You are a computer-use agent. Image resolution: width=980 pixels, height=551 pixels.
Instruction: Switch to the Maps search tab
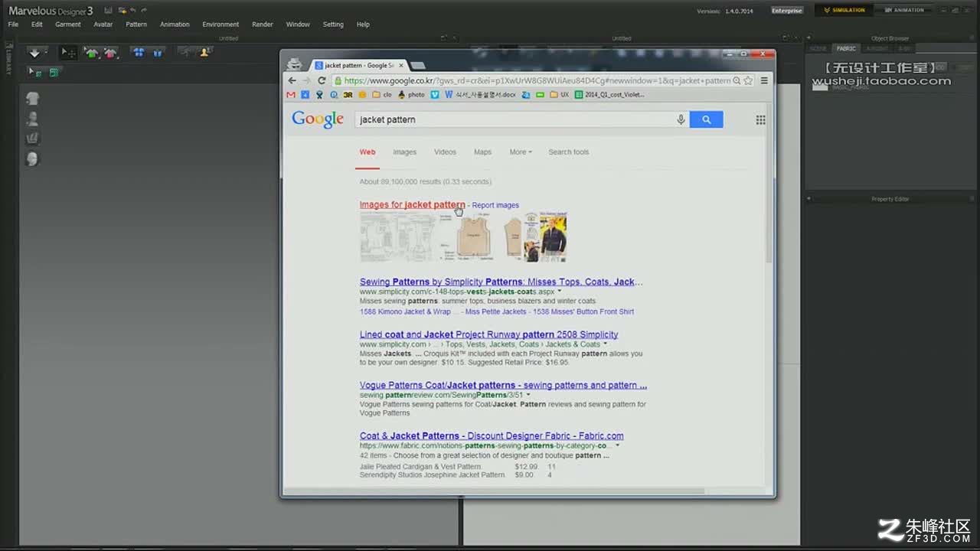482,152
